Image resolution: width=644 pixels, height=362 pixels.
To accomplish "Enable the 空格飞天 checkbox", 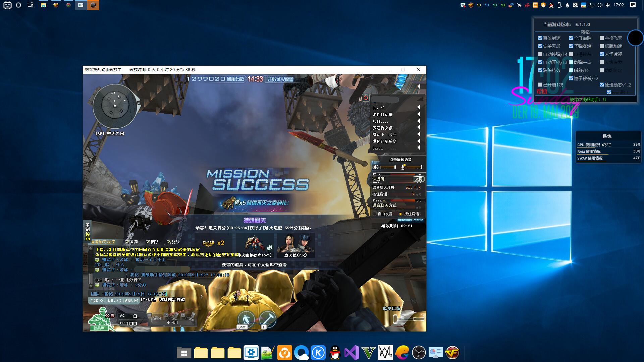I will [602, 38].
